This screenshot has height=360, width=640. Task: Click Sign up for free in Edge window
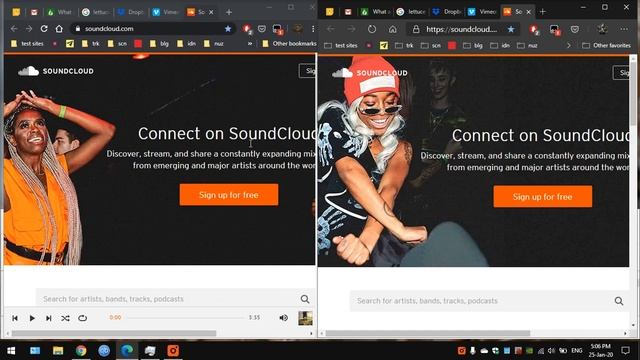point(542,196)
